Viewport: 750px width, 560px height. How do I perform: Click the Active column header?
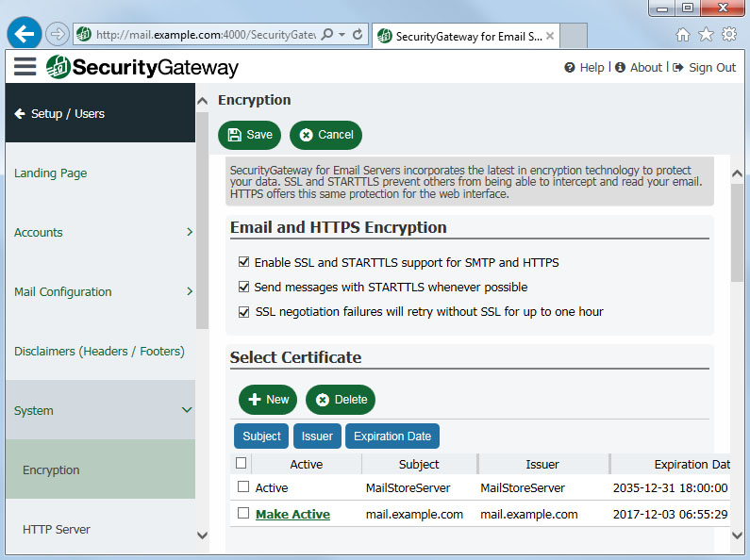(x=306, y=464)
